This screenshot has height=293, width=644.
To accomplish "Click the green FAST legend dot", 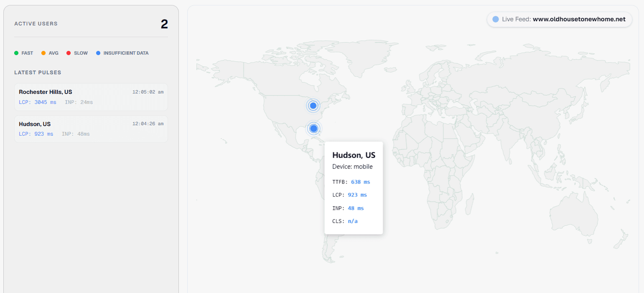I will coord(16,53).
